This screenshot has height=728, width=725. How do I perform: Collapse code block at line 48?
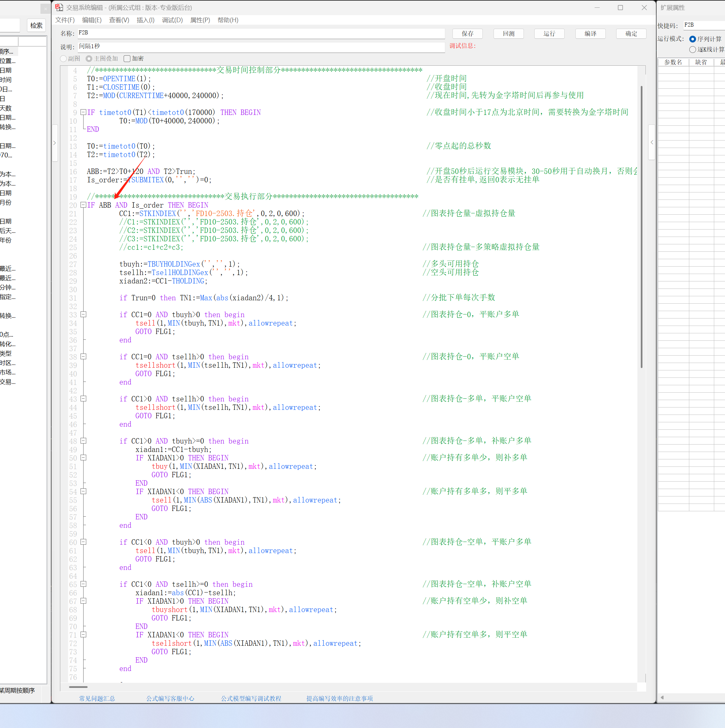pos(83,441)
